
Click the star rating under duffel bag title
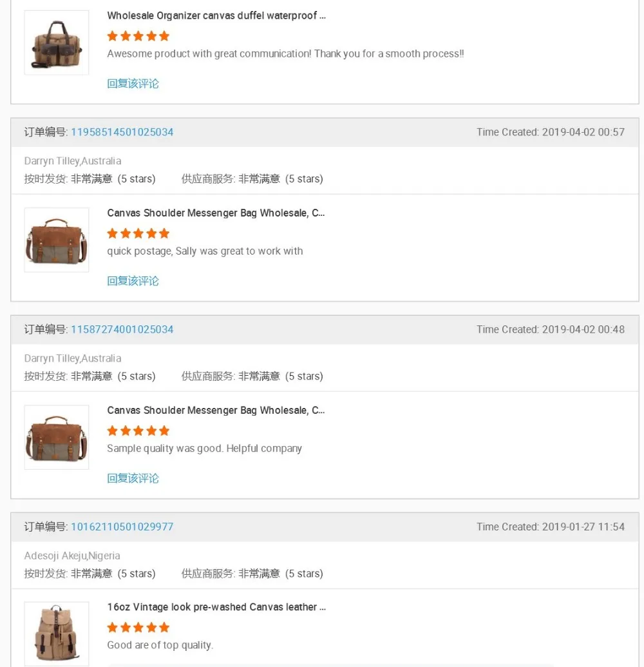(x=138, y=36)
